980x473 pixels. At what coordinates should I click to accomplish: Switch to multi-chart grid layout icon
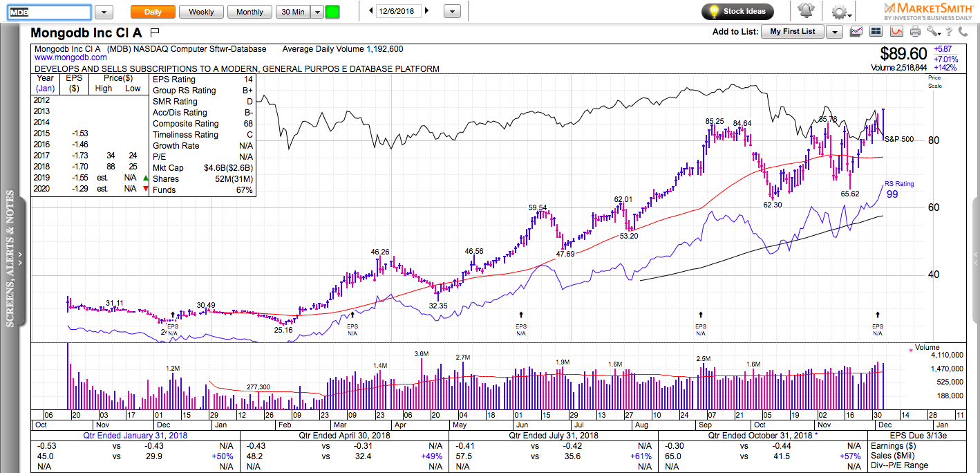876,31
